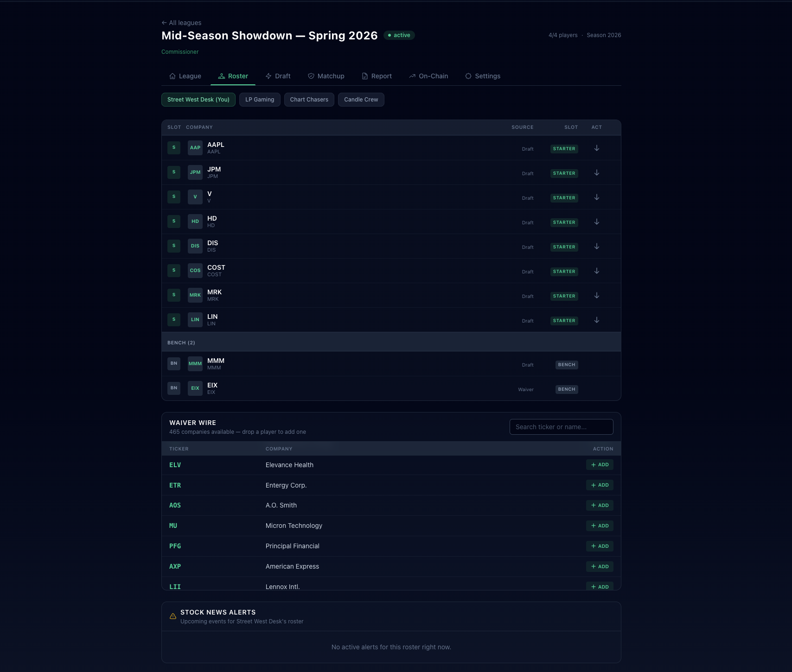Viewport: 792px width, 672px height.
Task: Add A.O. Smith from waivers
Action: coord(600,506)
